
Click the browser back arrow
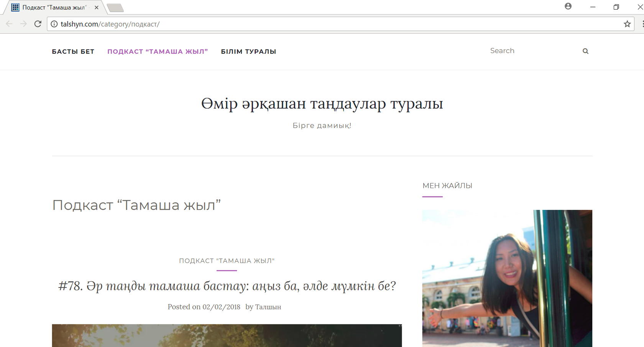(x=9, y=24)
